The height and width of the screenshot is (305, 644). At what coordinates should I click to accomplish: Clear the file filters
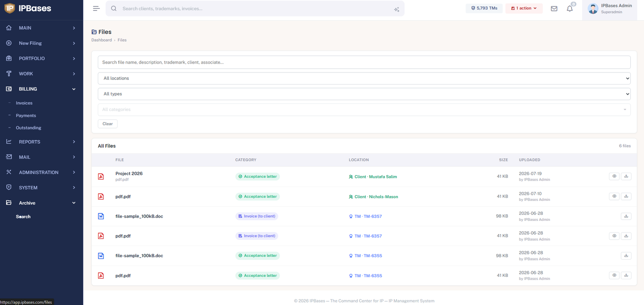coord(107,124)
